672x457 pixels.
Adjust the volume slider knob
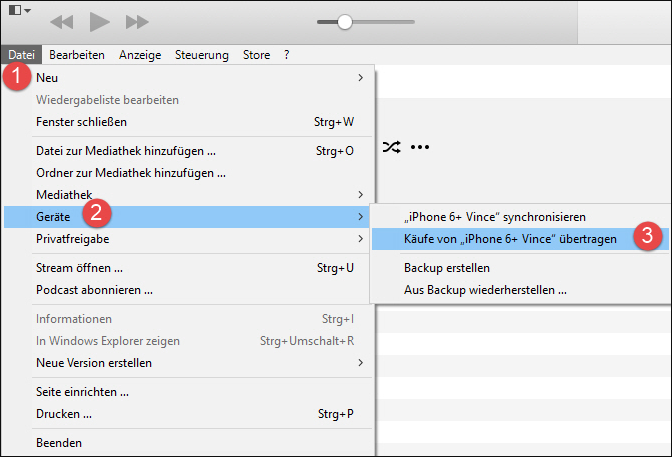click(x=345, y=21)
